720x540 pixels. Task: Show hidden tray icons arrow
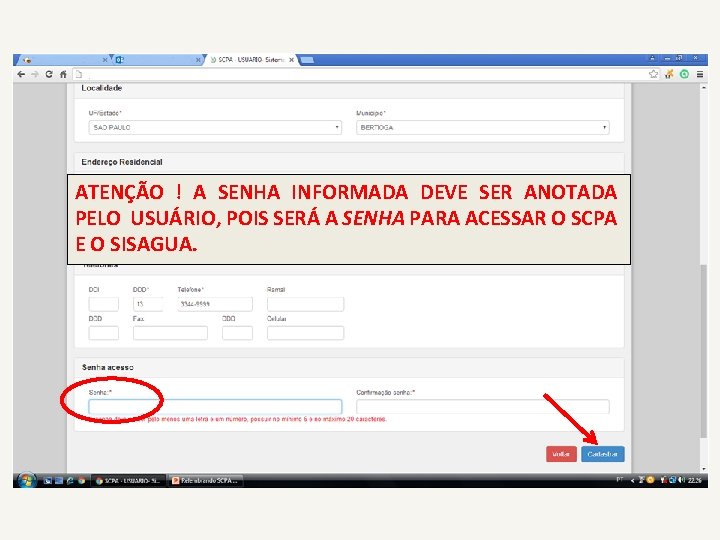pyautogui.click(x=632, y=480)
